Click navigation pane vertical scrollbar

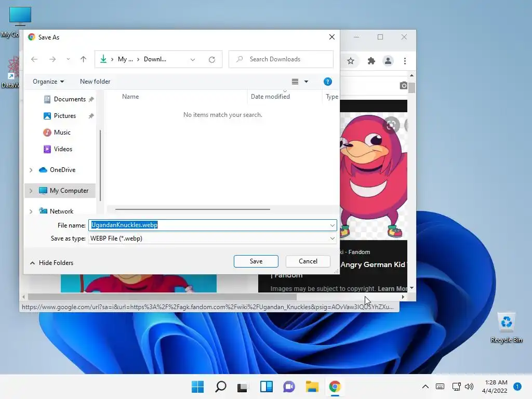pos(100,165)
